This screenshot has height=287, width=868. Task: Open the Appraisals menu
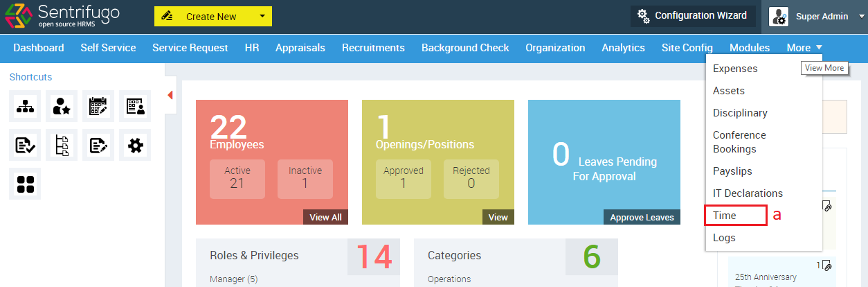[x=300, y=48]
